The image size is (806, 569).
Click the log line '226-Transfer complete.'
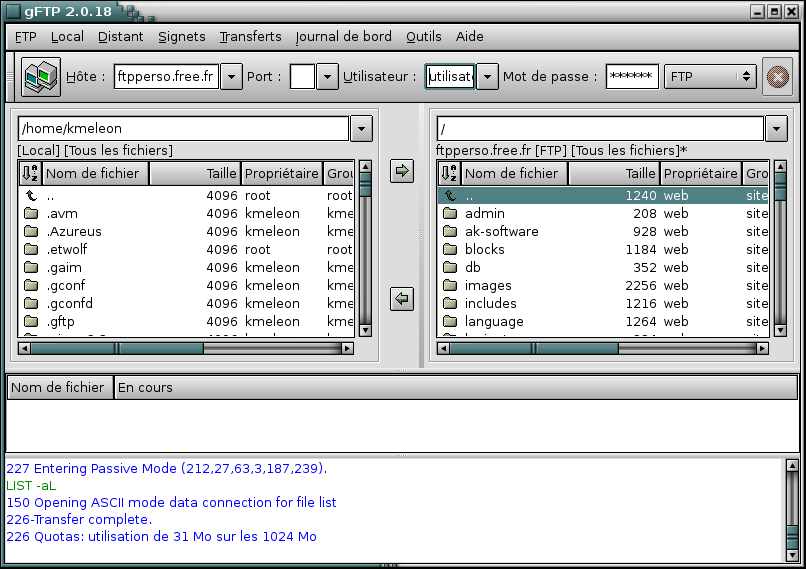79,519
